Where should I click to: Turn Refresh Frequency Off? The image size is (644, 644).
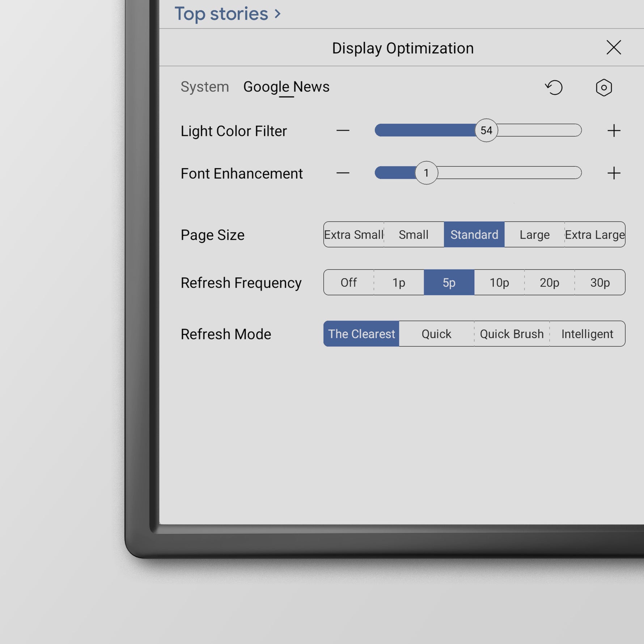pyautogui.click(x=348, y=283)
